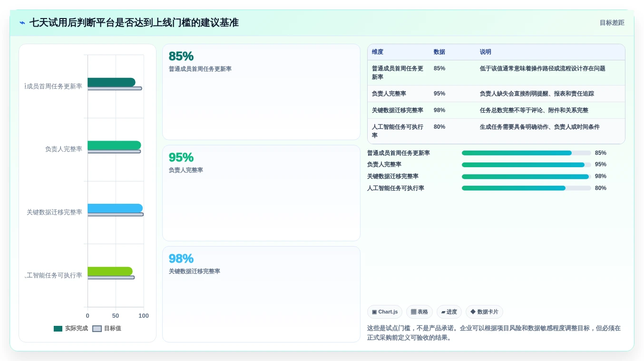Click the page title 七天试用后判断平台…建议基准
This screenshot has width=644, height=361.
pos(134,23)
